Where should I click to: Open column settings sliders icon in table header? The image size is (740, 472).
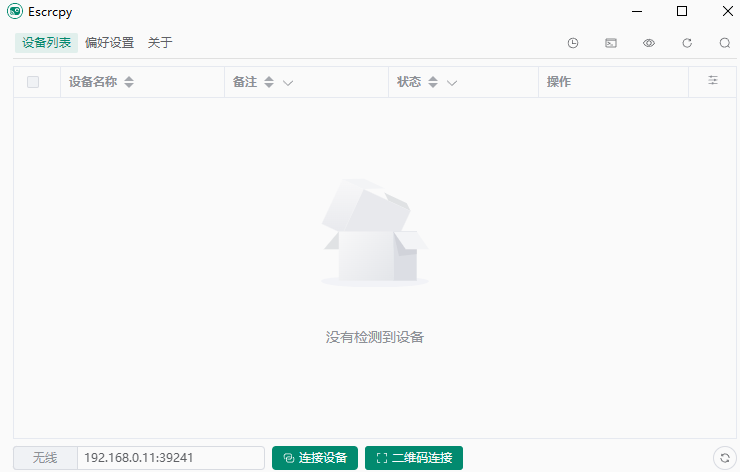(x=713, y=81)
